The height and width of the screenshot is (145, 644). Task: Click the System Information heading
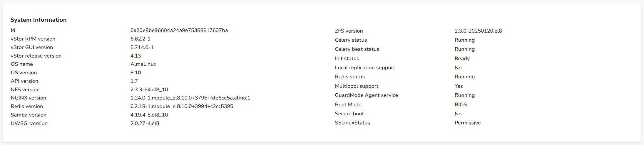(39, 20)
